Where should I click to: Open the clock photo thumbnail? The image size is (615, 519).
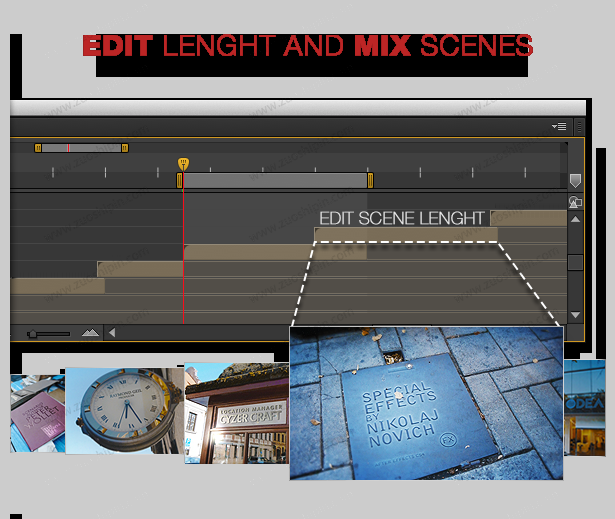pyautogui.click(x=125, y=410)
